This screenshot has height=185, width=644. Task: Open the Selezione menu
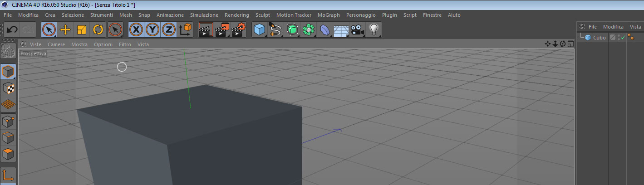click(x=73, y=15)
